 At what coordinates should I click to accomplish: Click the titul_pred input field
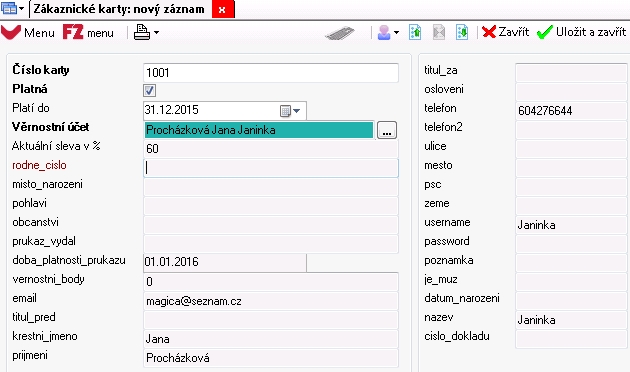click(271, 320)
